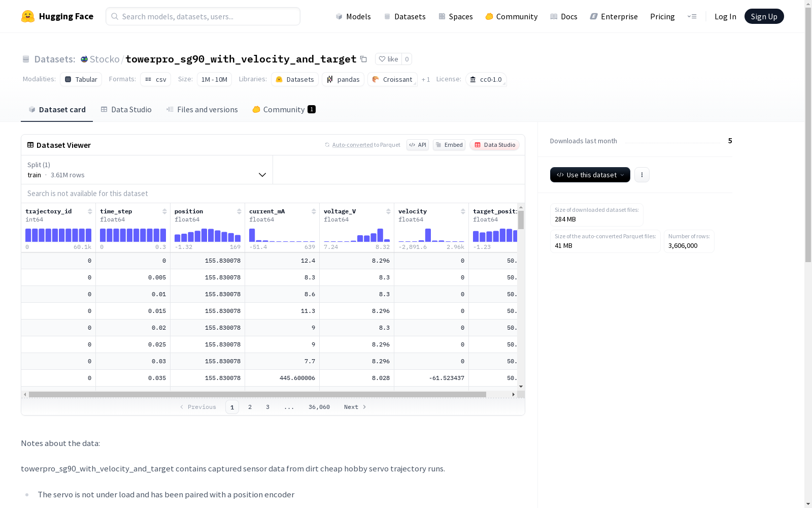
Task: Go to Spaces in the top navigation
Action: [456, 16]
